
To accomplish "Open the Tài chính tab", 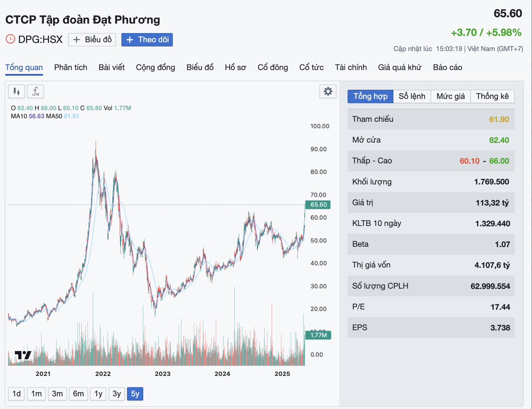I will coord(351,67).
